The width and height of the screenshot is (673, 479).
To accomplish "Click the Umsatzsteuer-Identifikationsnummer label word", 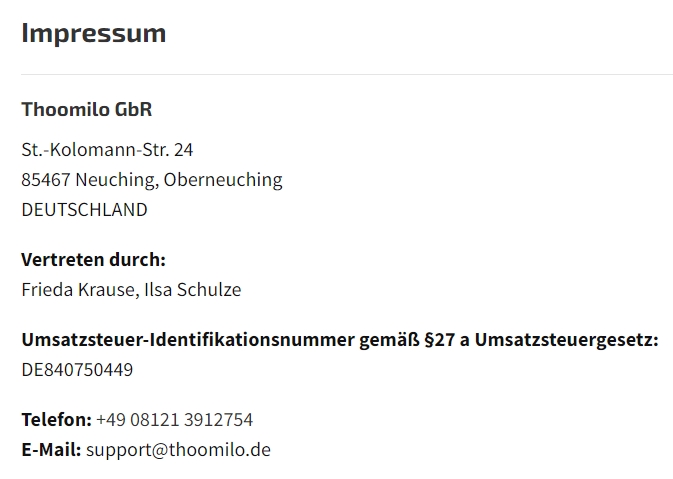I will 187,340.
